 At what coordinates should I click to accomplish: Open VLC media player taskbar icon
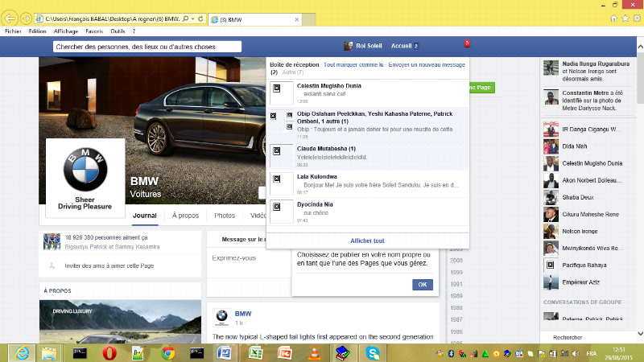[x=313, y=352]
